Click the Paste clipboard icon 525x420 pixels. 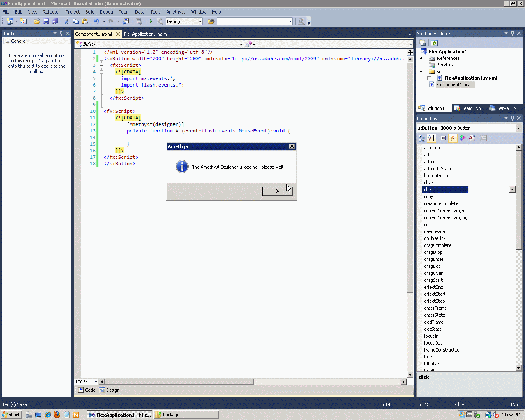click(85, 21)
